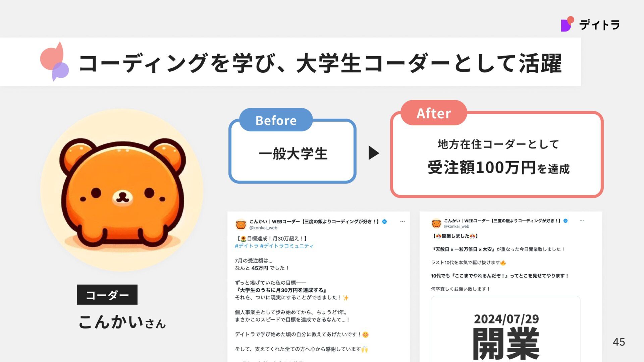Click slide page number 45
The width and height of the screenshot is (644, 362).
tap(619, 342)
